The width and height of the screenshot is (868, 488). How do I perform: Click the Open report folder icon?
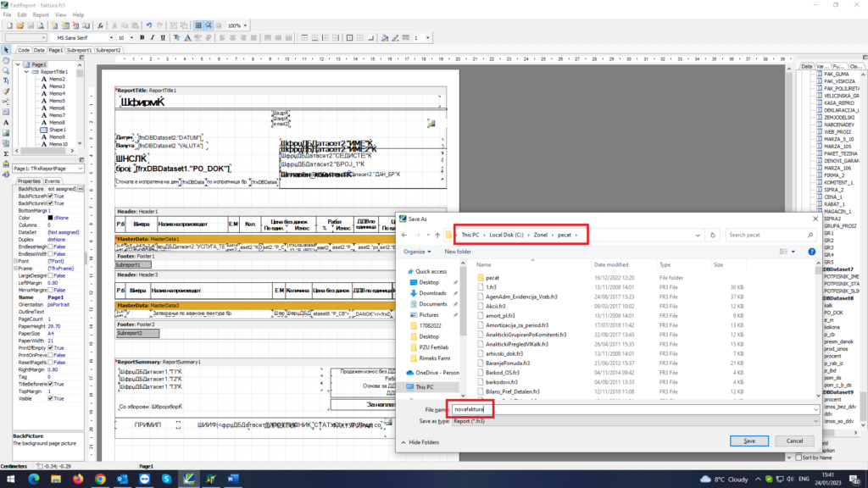tap(20, 25)
